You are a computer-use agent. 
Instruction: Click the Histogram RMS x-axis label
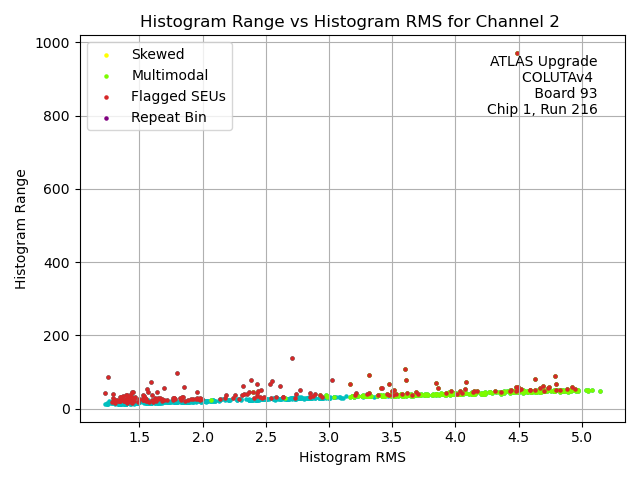(x=352, y=457)
